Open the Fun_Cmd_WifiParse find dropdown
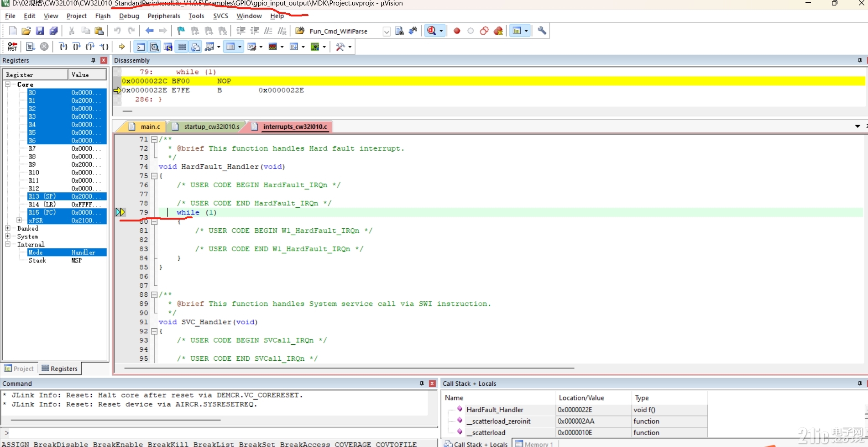This screenshot has height=447, width=868. 387,31
